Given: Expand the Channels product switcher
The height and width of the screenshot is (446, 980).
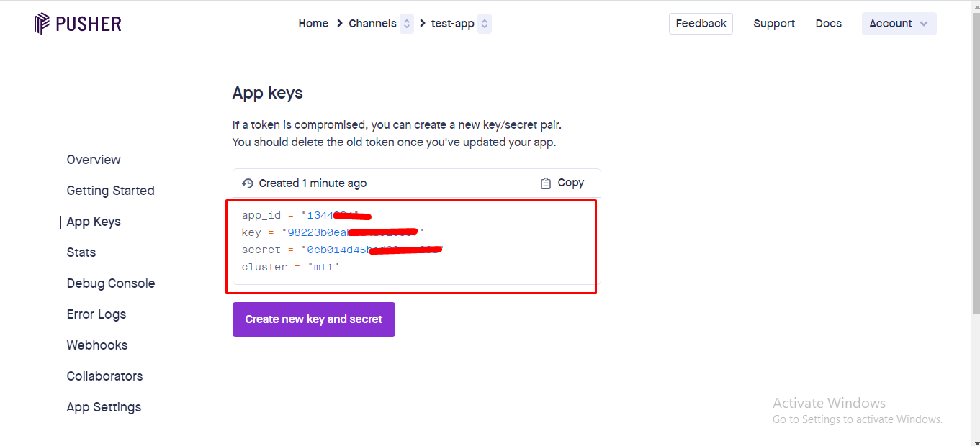Looking at the screenshot, I should (x=407, y=24).
